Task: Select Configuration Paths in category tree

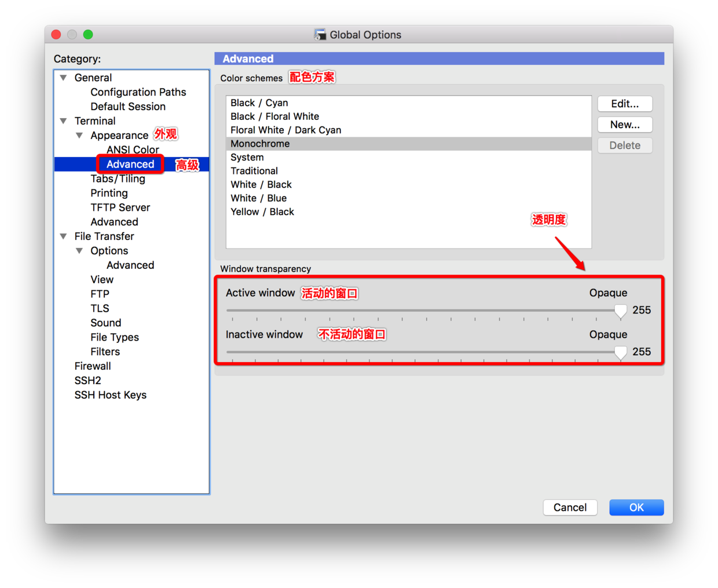Action: [138, 92]
